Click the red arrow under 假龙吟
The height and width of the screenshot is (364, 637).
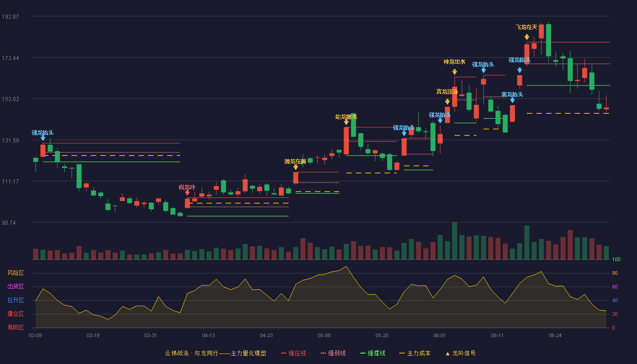187,193
